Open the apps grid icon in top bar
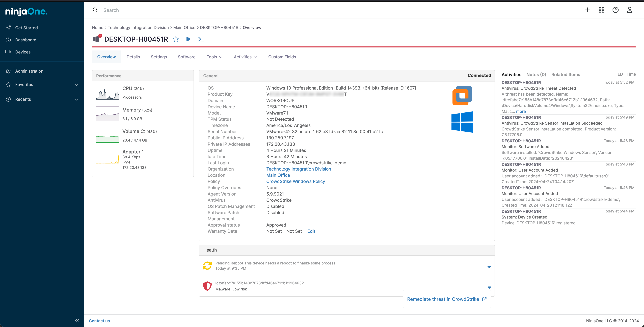Screen dimensions: 644x327 tap(602, 10)
